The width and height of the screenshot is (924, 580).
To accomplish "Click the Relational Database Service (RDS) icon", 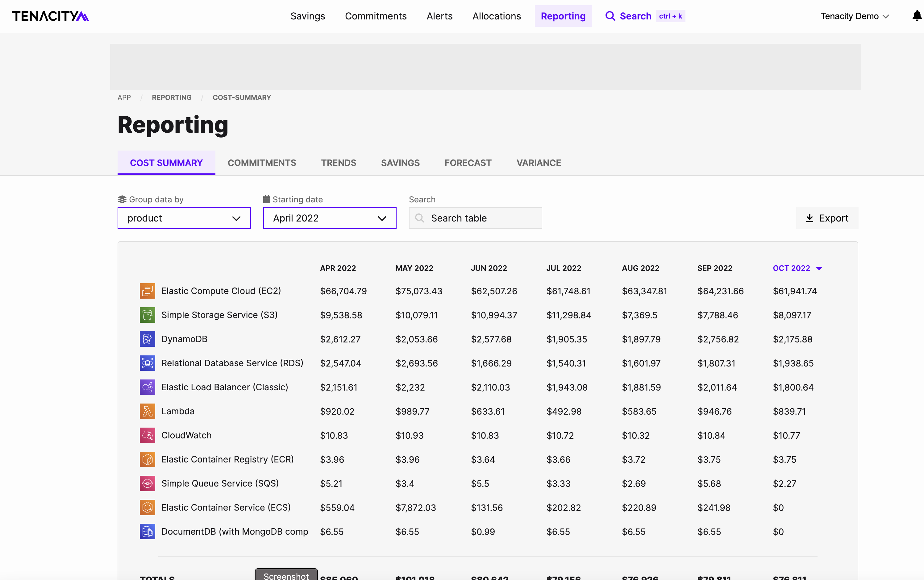I will pos(147,363).
